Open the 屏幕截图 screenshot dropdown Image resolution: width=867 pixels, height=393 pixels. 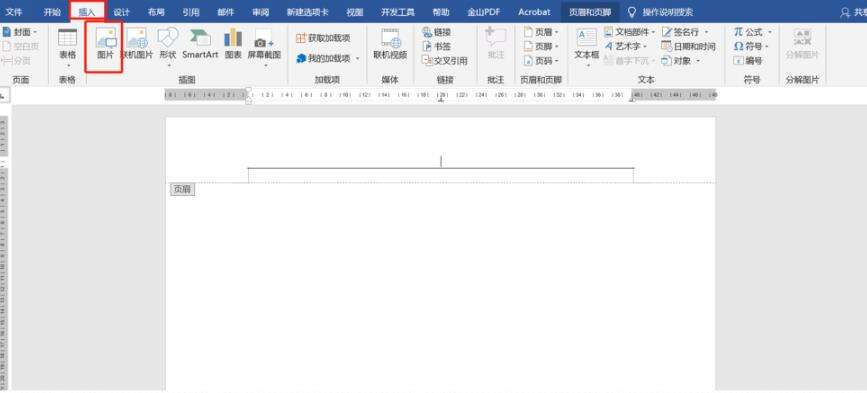pyautogui.click(x=264, y=48)
